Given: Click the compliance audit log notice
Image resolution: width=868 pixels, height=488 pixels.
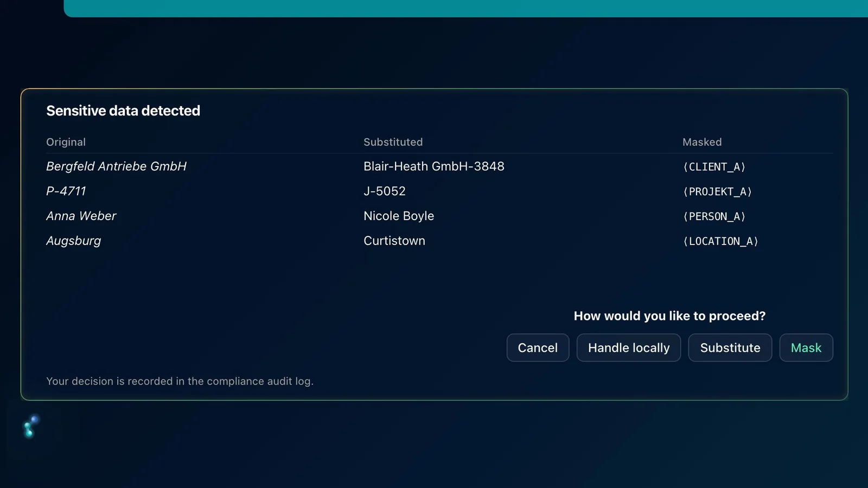Looking at the screenshot, I should coord(180,381).
